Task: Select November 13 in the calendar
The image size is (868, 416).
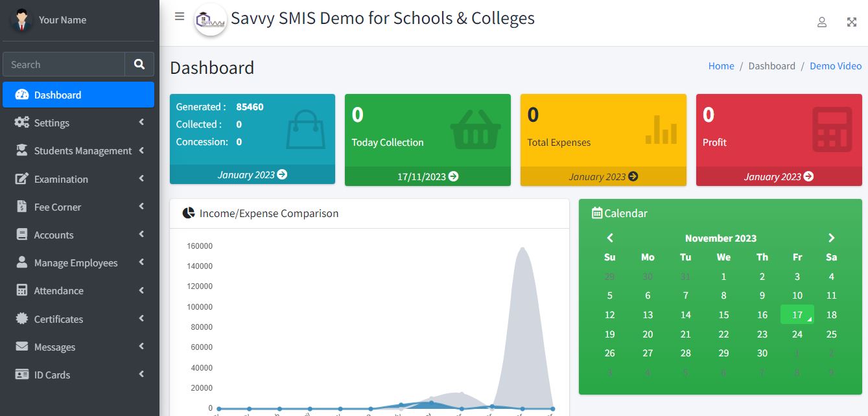Action: [x=648, y=315]
